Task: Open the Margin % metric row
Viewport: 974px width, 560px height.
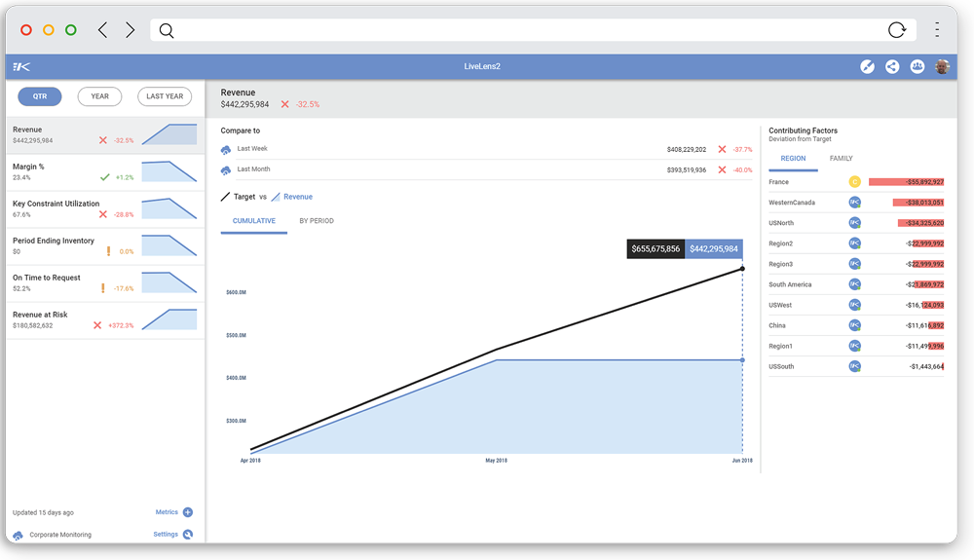Action: pyautogui.click(x=104, y=172)
